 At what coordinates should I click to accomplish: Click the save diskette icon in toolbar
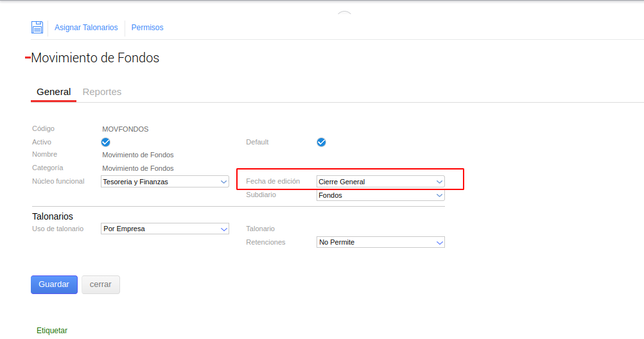tap(37, 28)
